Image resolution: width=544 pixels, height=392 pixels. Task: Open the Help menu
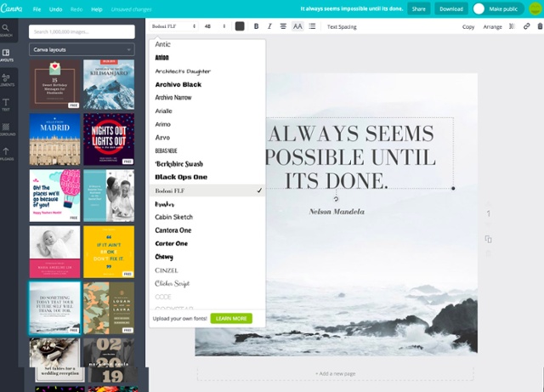[x=97, y=9]
